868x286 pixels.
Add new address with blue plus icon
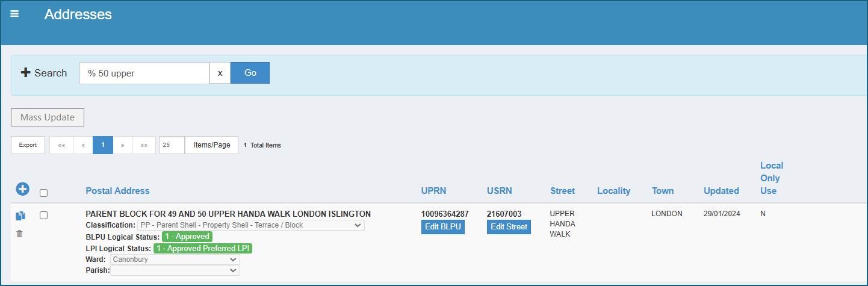point(22,189)
